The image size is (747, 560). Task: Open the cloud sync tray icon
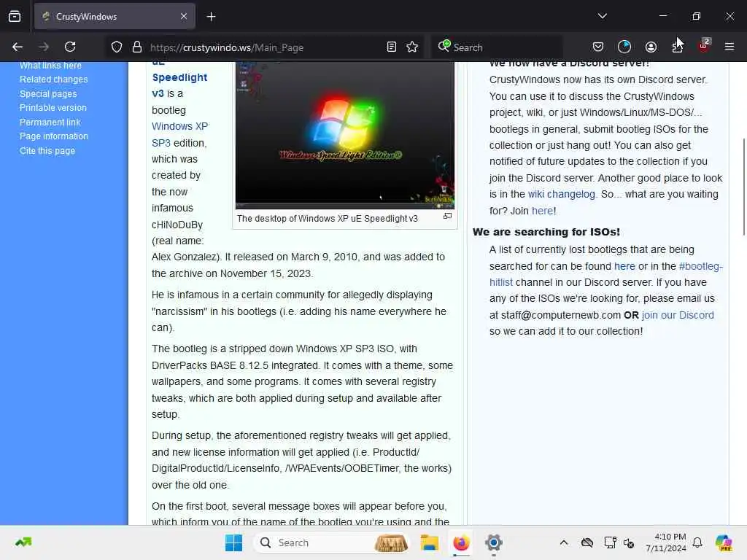coord(587,542)
